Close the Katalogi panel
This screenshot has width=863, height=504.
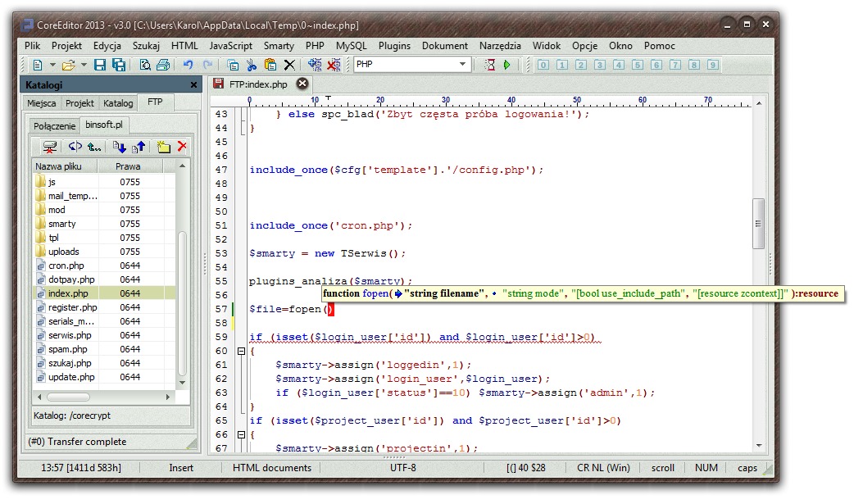(193, 84)
